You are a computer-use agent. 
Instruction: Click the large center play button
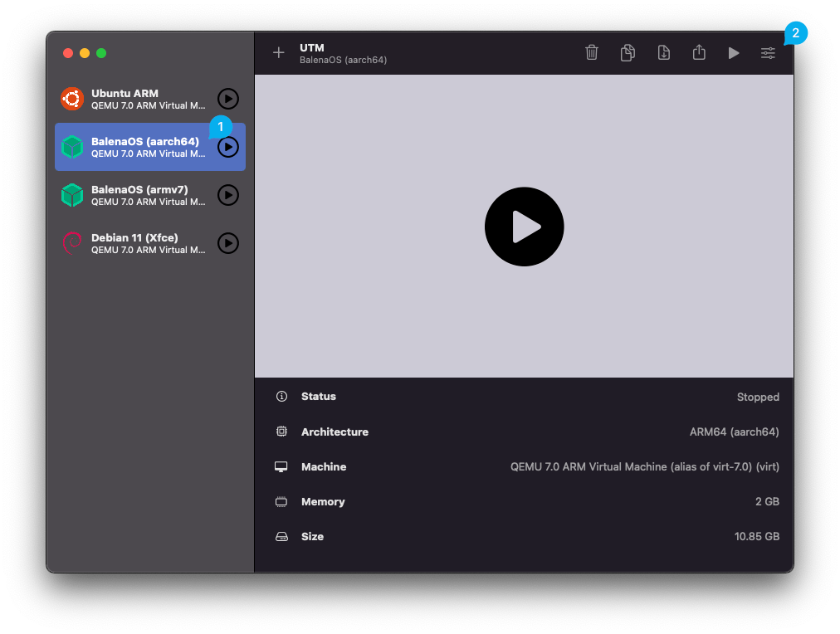coord(524,227)
